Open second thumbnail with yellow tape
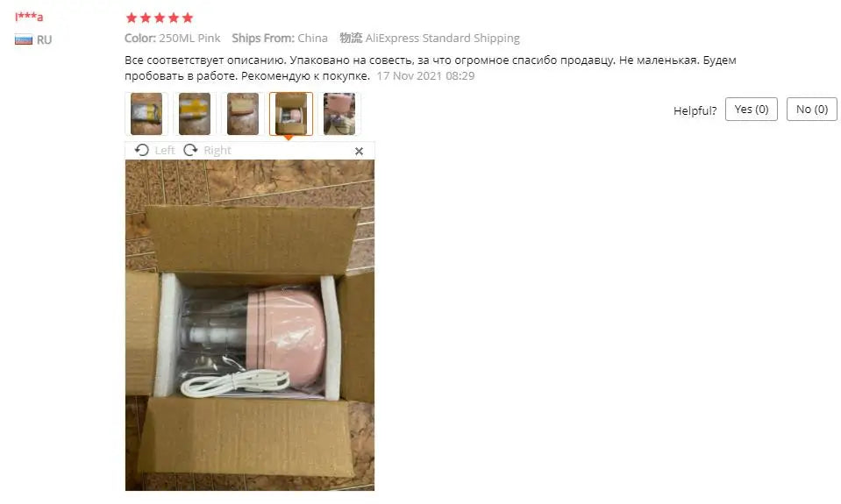The height and width of the screenshot is (504, 841). [195, 114]
